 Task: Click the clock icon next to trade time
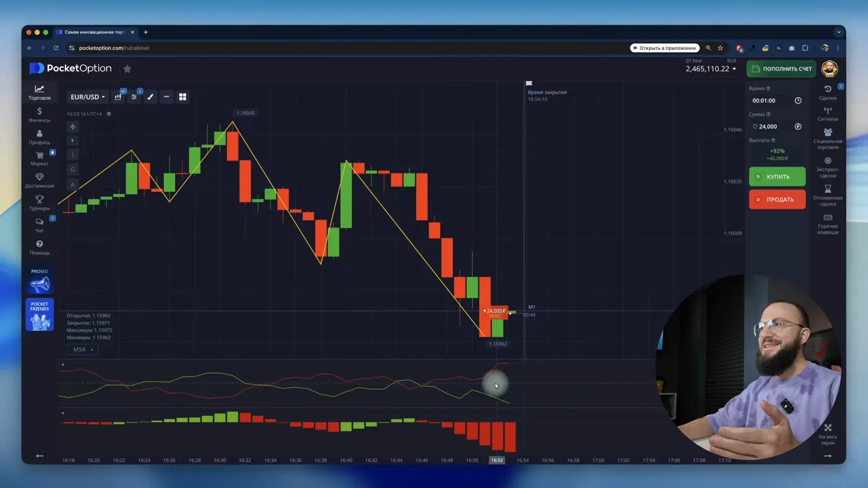(x=798, y=100)
